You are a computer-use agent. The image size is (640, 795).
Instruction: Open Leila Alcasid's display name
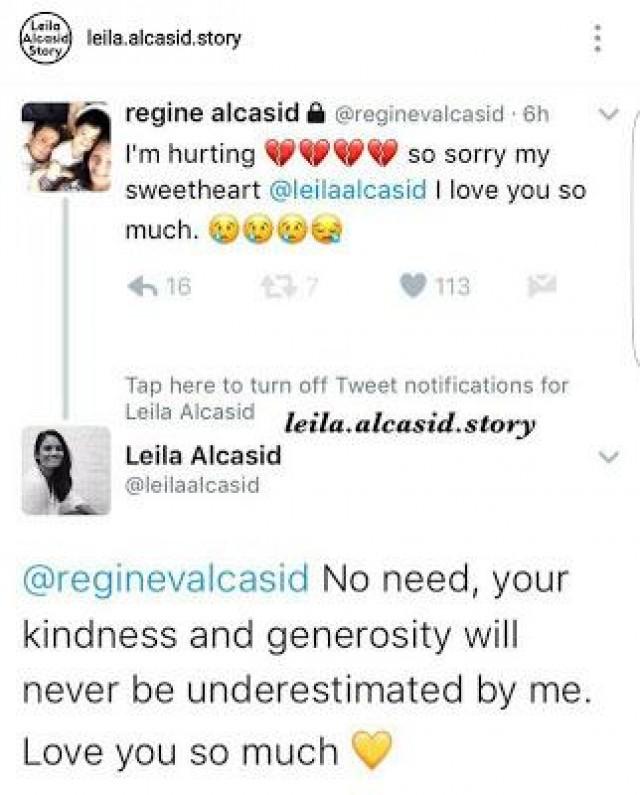pyautogui.click(x=203, y=455)
